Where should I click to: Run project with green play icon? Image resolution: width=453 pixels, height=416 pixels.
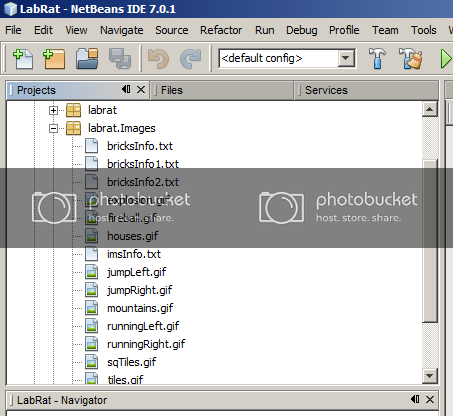[x=446, y=59]
